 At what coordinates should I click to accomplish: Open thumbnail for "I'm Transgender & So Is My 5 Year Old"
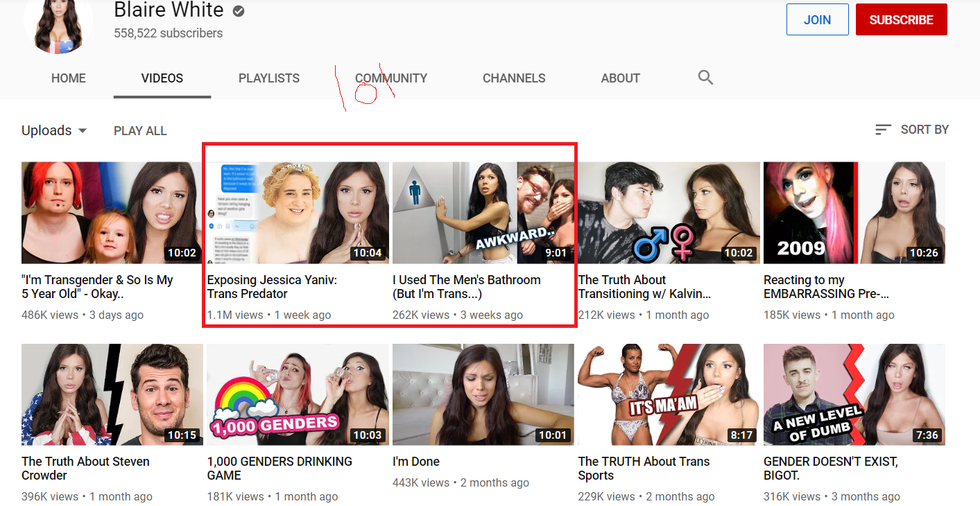[x=112, y=213]
